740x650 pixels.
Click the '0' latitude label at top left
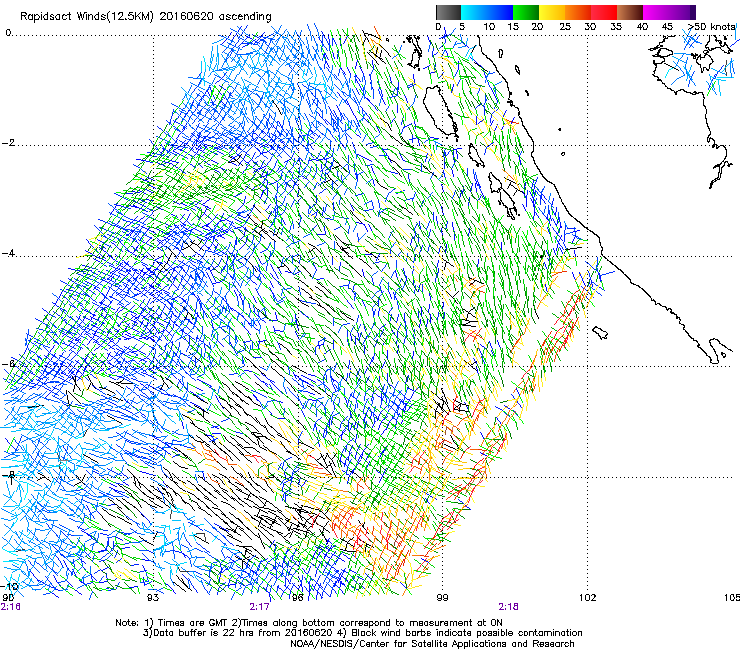tap(8, 33)
